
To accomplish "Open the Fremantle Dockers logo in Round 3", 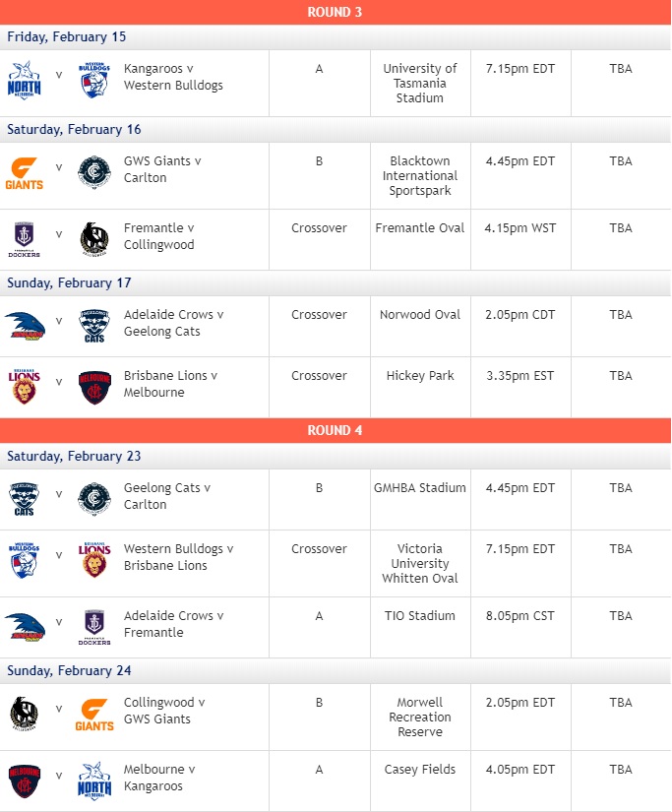I will pyautogui.click(x=24, y=239).
